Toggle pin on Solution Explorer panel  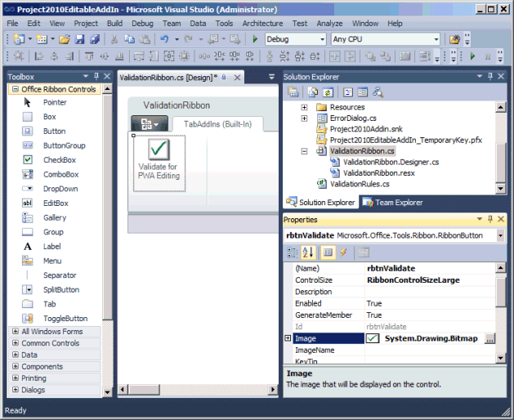pos(490,76)
